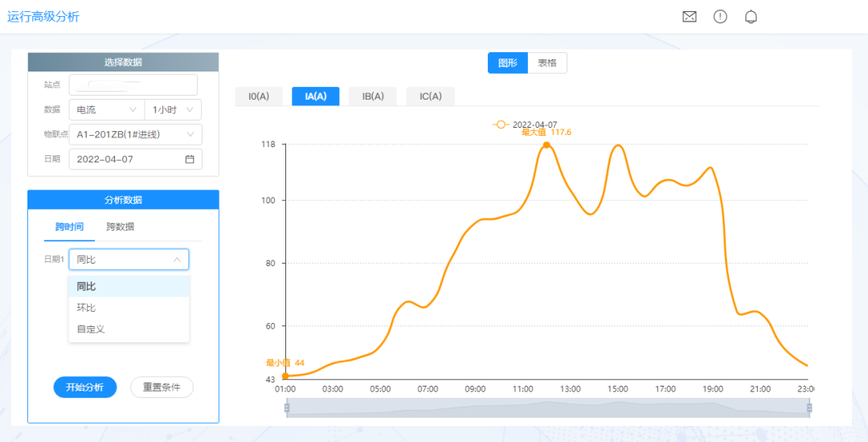Click the 重置条件 button
The height and width of the screenshot is (442, 868).
click(162, 387)
